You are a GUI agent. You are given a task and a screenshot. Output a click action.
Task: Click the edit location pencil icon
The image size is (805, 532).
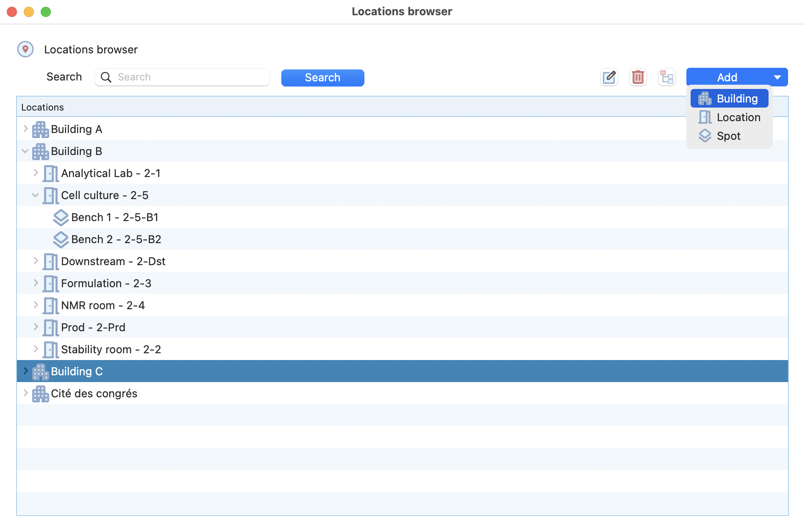pos(609,78)
